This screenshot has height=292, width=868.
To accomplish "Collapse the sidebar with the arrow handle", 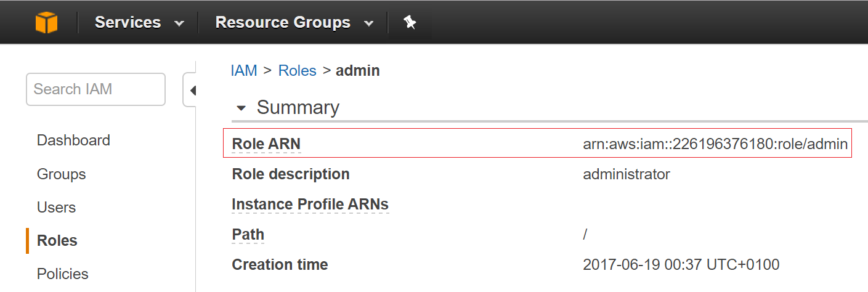I will tap(192, 91).
